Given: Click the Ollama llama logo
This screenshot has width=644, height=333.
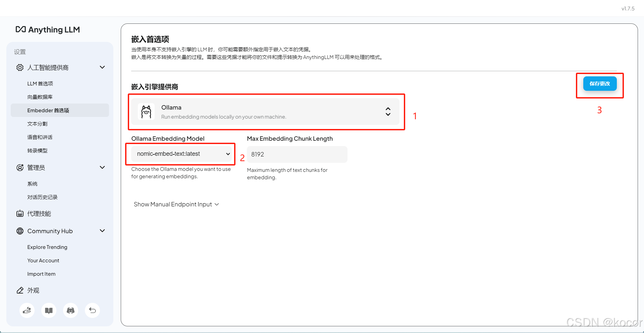Looking at the screenshot, I should click(x=146, y=112).
